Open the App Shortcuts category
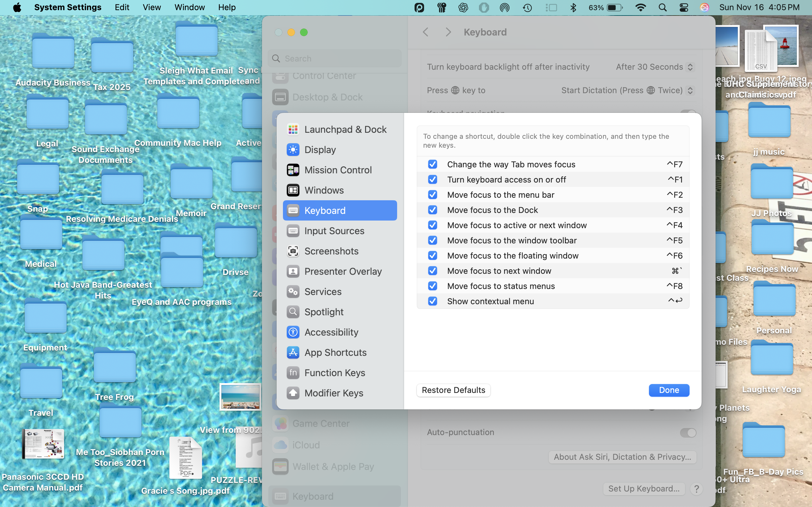The image size is (812, 507). pyautogui.click(x=335, y=352)
